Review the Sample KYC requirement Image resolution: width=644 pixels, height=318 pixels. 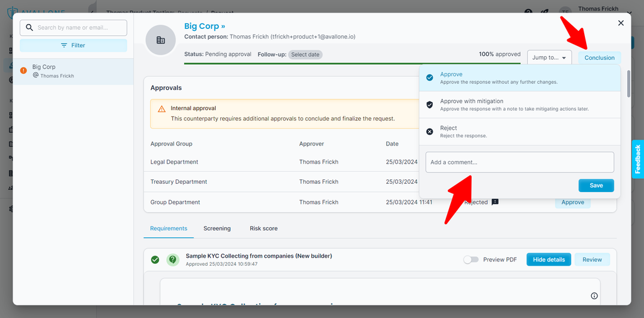pos(592,259)
